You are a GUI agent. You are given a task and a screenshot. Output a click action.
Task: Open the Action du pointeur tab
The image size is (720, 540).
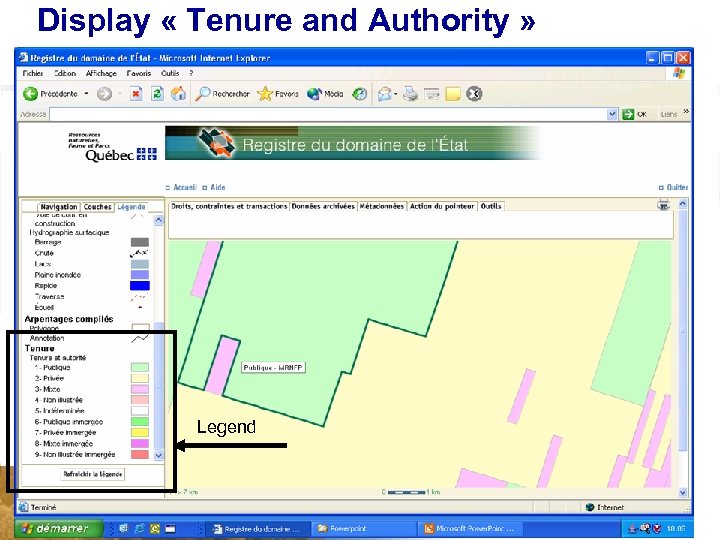(x=442, y=206)
